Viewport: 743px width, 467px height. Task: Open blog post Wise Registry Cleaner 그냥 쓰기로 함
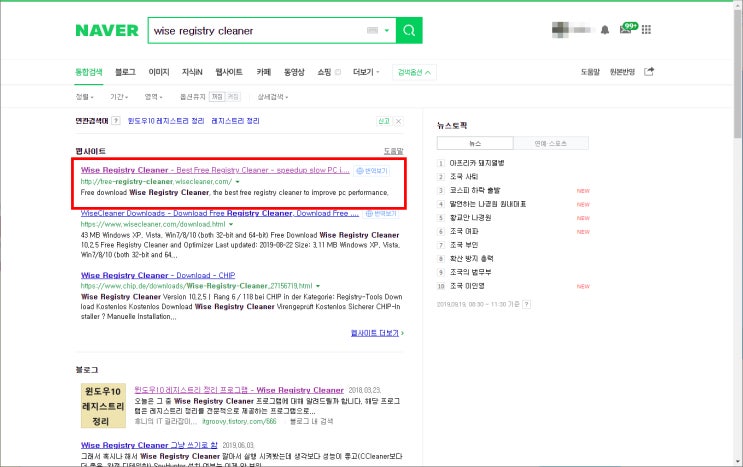tap(149, 445)
